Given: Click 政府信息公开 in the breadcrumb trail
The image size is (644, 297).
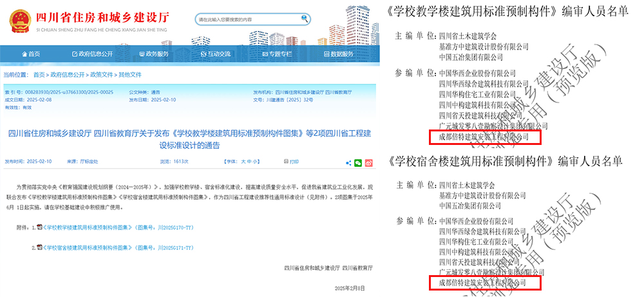Looking at the screenshot, I should point(68,75).
